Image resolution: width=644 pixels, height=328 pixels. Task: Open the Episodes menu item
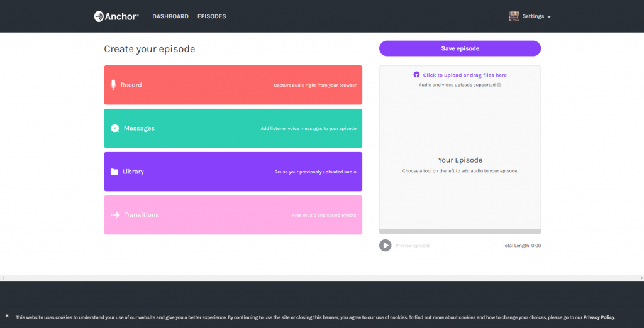pyautogui.click(x=211, y=16)
